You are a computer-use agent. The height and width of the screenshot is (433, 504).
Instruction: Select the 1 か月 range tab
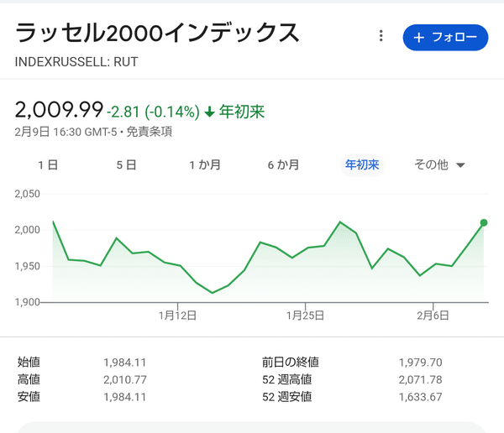(x=205, y=165)
